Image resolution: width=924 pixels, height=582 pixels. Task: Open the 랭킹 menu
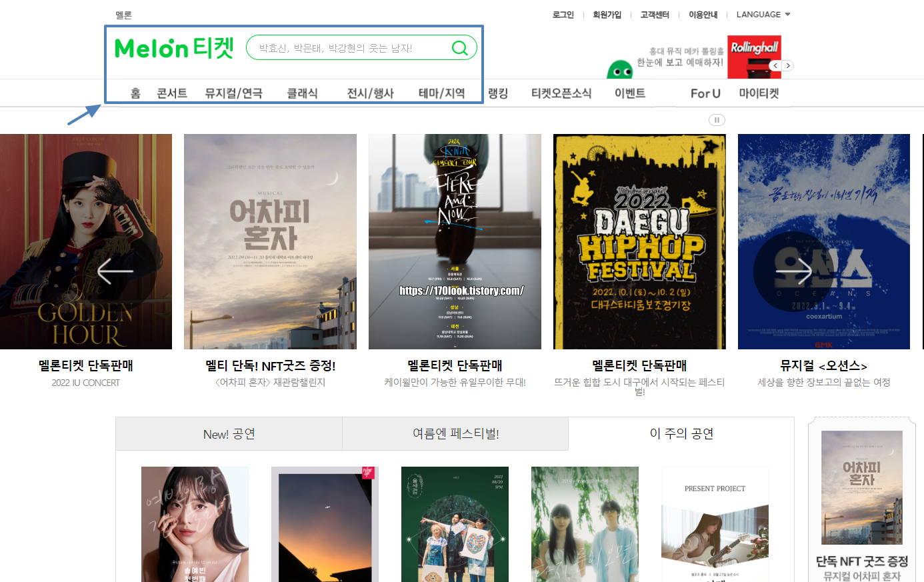(x=498, y=93)
